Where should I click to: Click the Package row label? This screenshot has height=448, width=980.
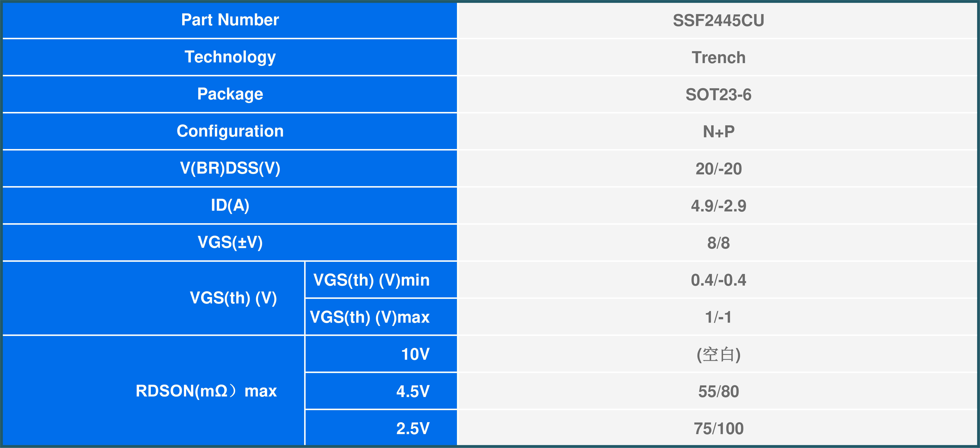click(230, 94)
